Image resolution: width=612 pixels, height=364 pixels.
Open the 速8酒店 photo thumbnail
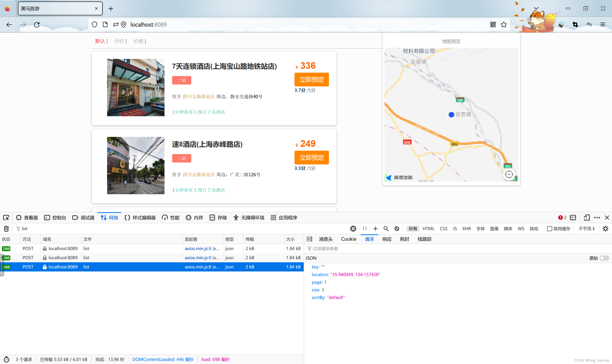pos(136,166)
